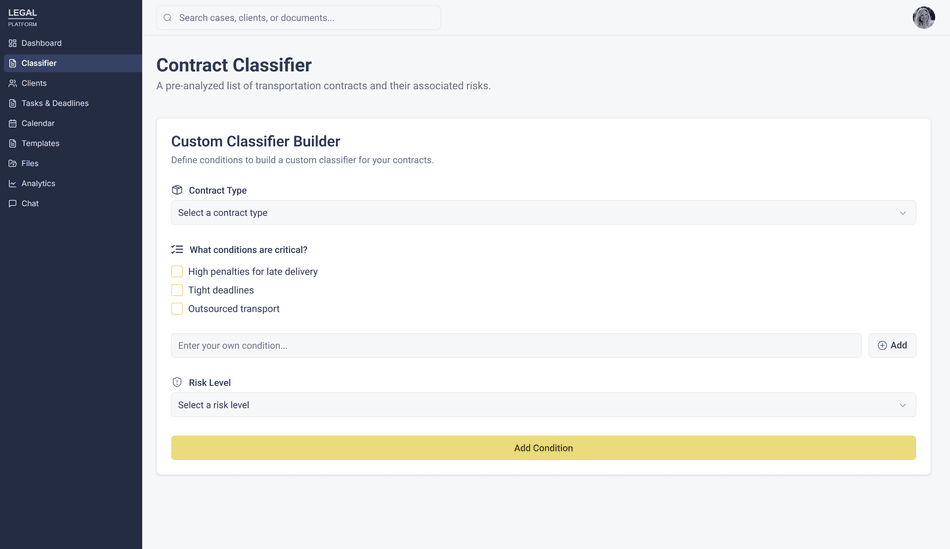
Task: Click the Add button beside condition field
Action: tap(892, 345)
